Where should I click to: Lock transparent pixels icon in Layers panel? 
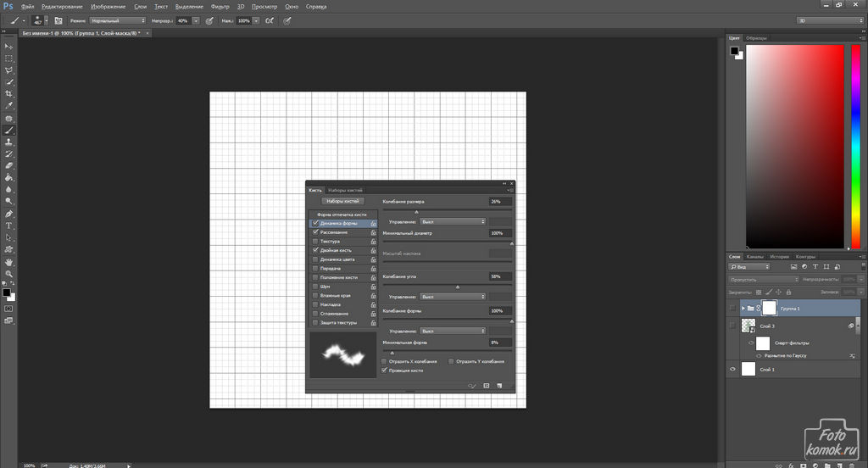coord(759,292)
